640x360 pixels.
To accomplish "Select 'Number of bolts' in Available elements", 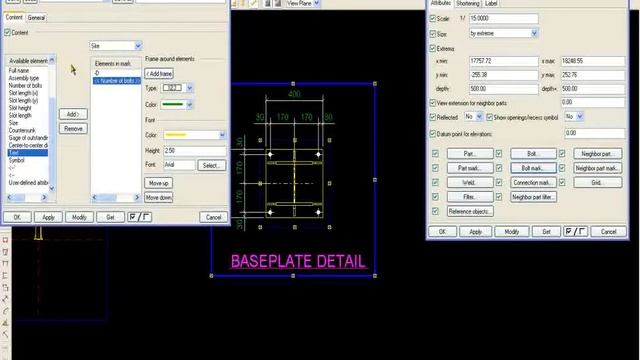I will [x=25, y=85].
